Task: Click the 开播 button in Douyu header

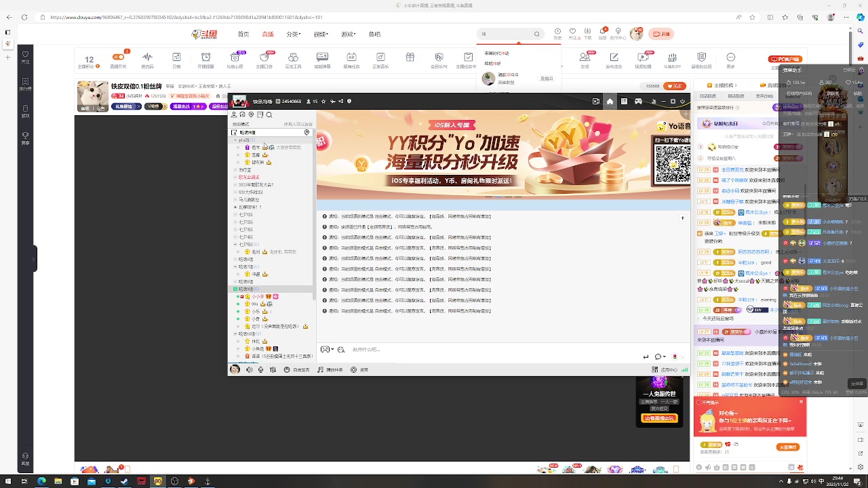Action: click(661, 34)
